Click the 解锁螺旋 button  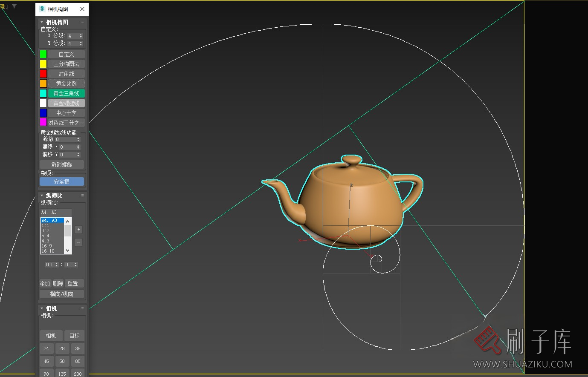tap(62, 164)
